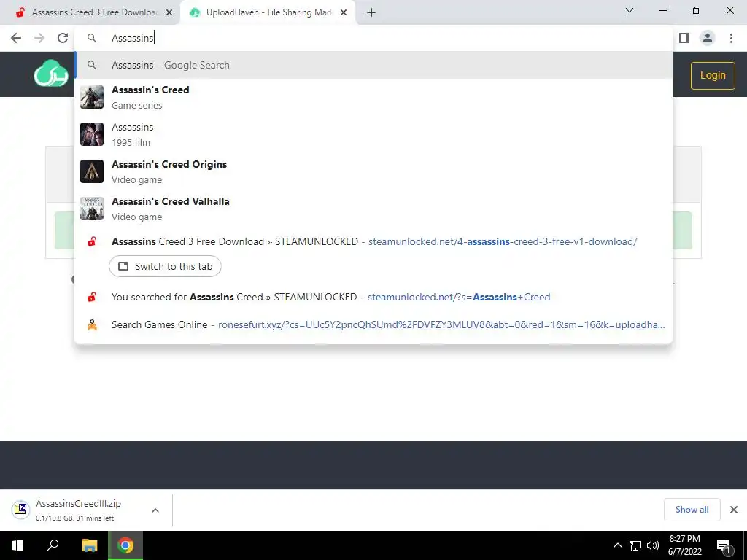Open the Windows Start menu

pos(18,545)
